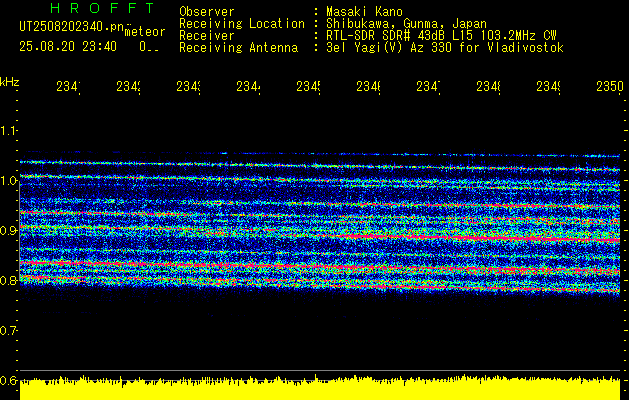Click the 2341 time marker
This screenshot has height=400, width=629.
point(68,87)
